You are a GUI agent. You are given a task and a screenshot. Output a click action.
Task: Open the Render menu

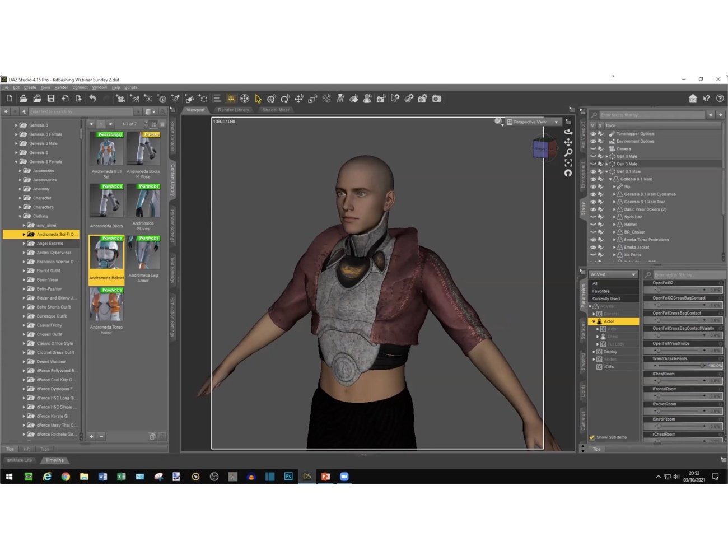(x=61, y=87)
